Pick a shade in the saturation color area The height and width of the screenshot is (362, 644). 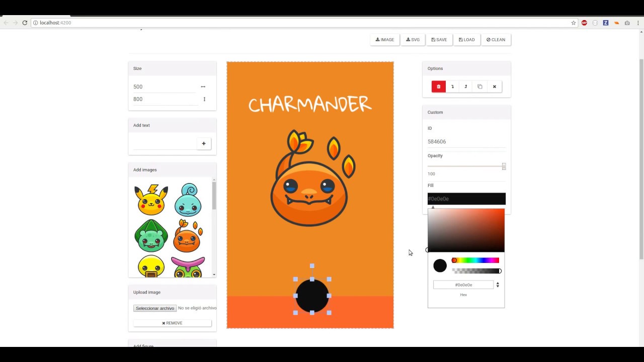pyautogui.click(x=466, y=230)
